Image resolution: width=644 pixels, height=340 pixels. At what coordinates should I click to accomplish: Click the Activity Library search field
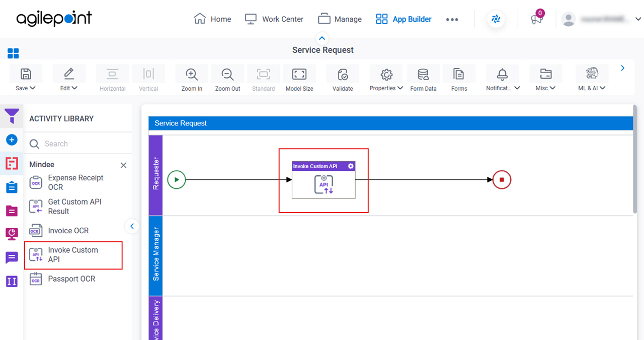coord(78,144)
